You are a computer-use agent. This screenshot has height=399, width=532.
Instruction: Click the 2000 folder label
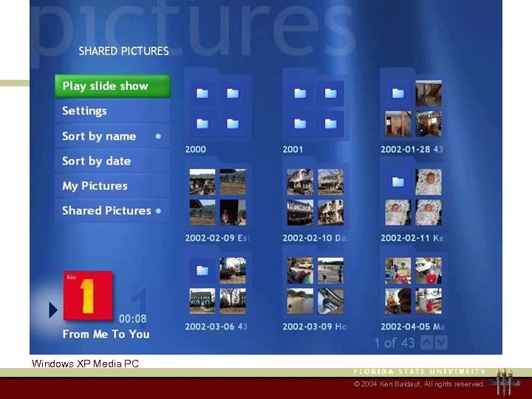coord(195,149)
